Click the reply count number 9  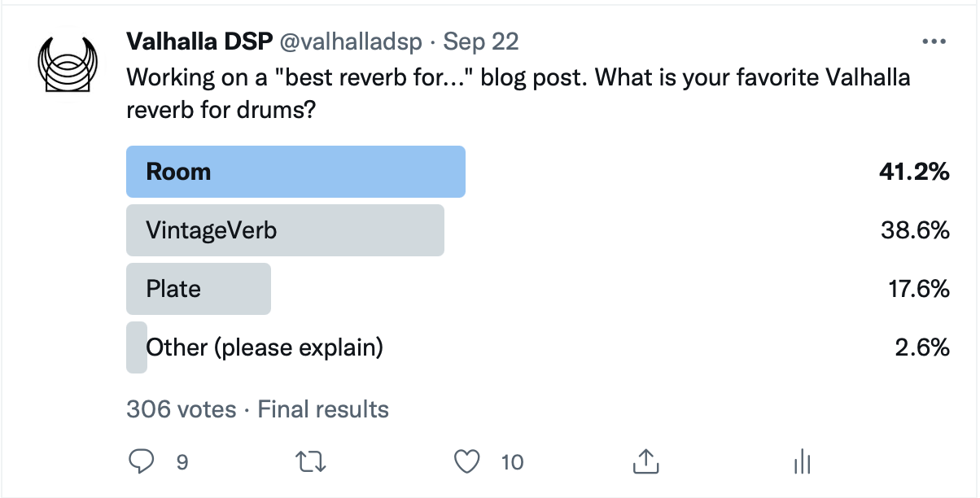tap(182, 463)
